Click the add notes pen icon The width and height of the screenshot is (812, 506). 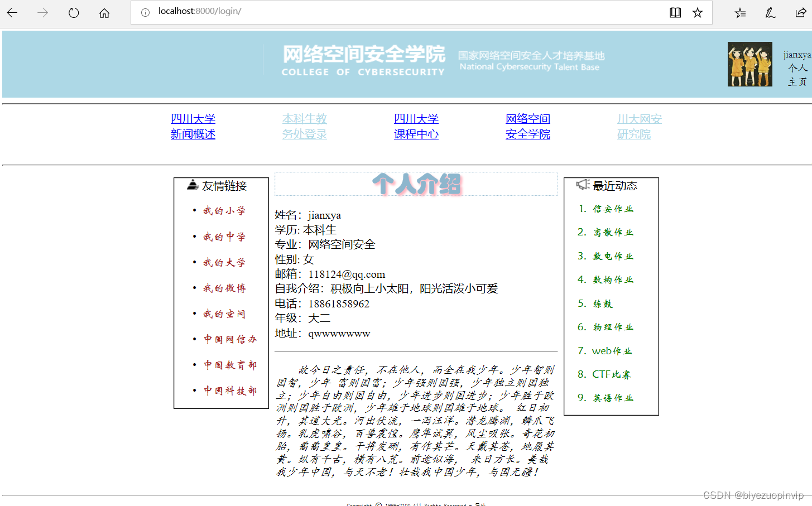770,13
